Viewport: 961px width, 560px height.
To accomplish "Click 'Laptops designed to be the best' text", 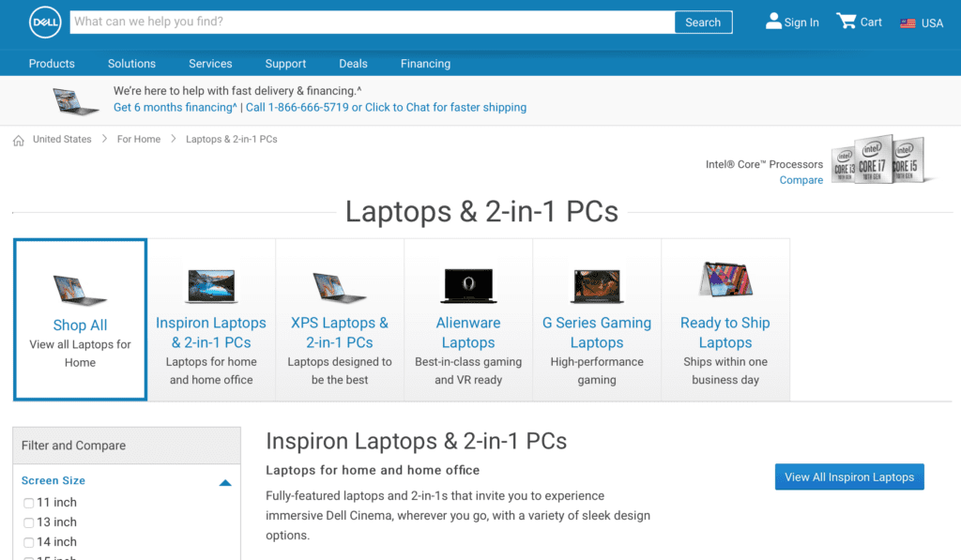I will [340, 371].
